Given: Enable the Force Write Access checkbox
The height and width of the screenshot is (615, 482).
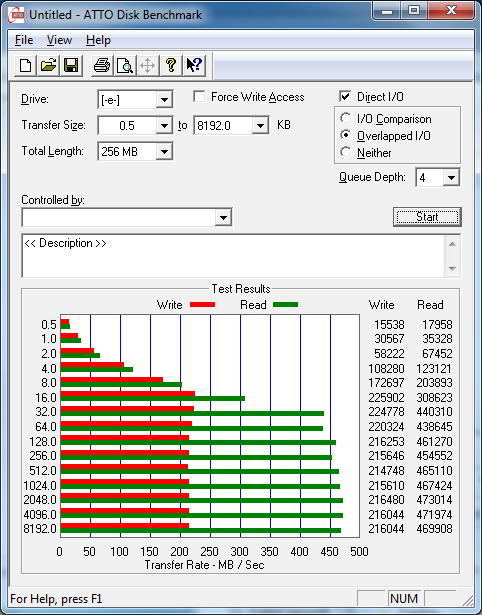Looking at the screenshot, I should click(199, 96).
